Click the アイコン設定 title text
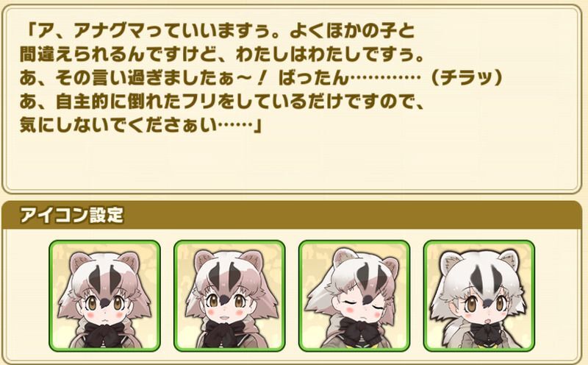588x365 pixels. pyautogui.click(x=71, y=216)
